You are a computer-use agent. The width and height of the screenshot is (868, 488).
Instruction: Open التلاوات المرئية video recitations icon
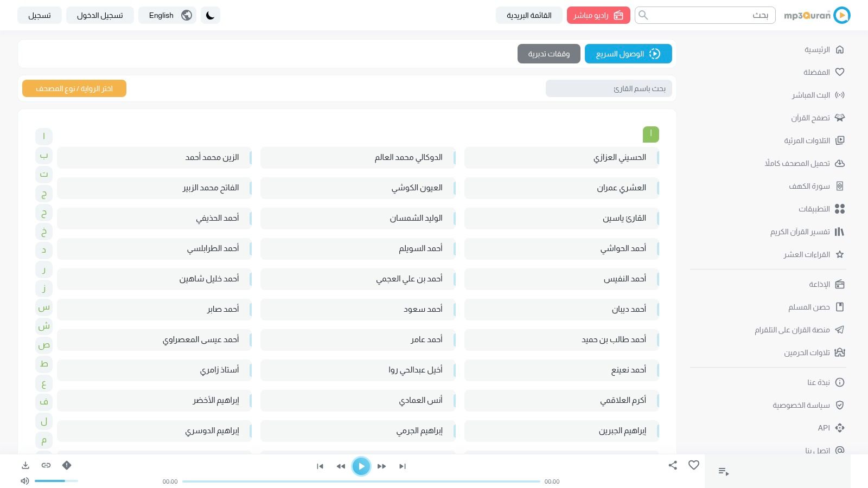tap(840, 140)
